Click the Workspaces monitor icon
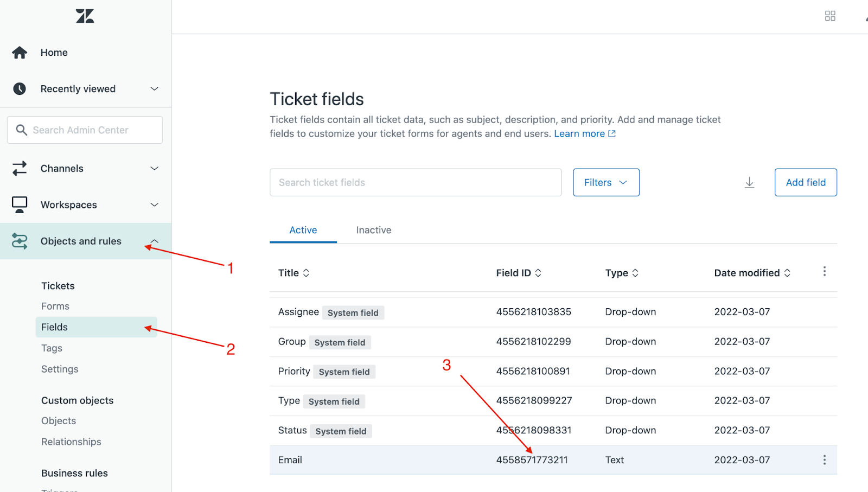 (x=20, y=205)
